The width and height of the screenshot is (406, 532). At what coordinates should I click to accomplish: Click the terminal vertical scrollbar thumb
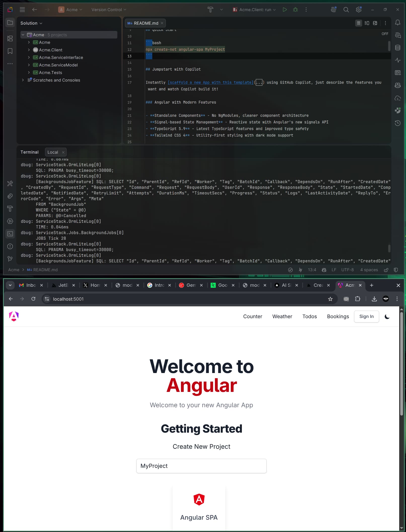click(389, 248)
